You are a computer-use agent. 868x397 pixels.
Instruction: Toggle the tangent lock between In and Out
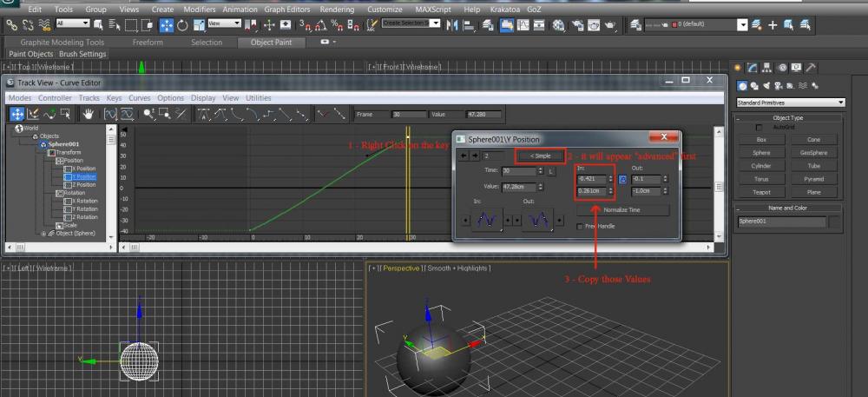622,179
